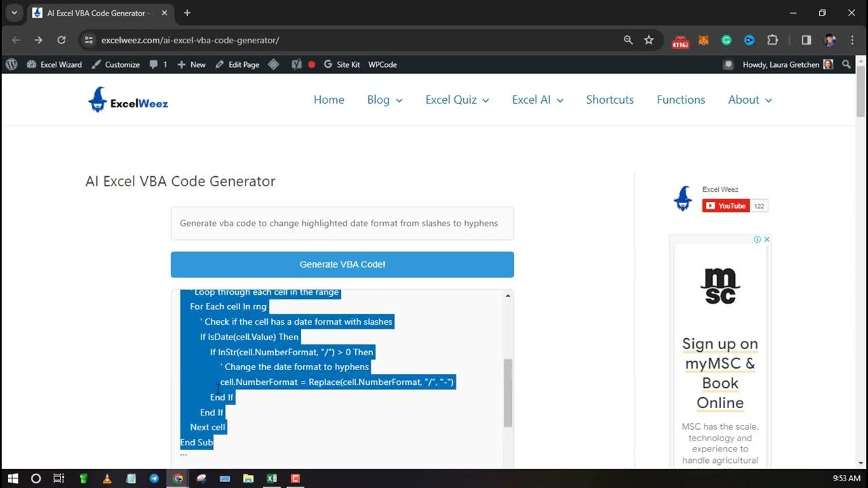
Task: Select Home from the navigation menu
Action: click(x=328, y=100)
